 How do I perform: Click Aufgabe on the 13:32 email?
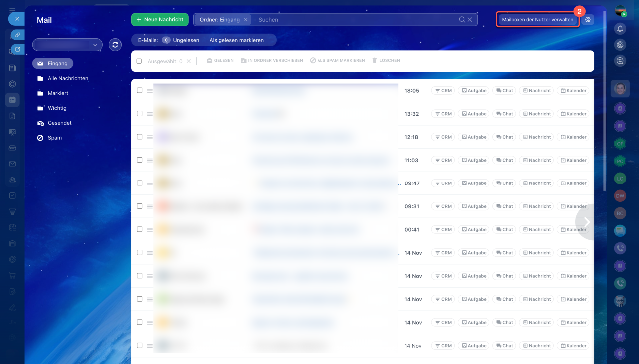tap(474, 114)
